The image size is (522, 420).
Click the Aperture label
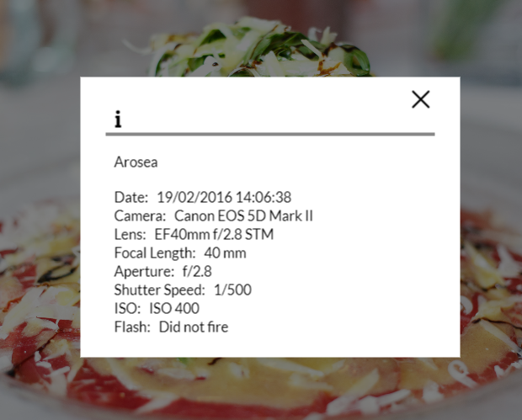144,272
